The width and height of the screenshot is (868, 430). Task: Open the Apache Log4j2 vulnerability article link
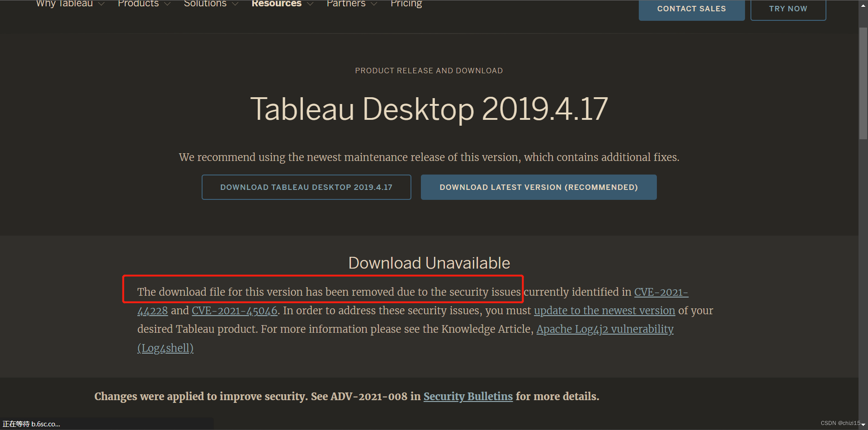605,329
